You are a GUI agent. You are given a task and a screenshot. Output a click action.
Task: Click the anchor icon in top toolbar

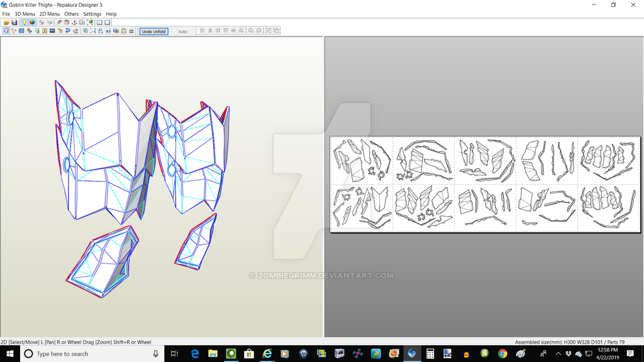tap(74, 23)
